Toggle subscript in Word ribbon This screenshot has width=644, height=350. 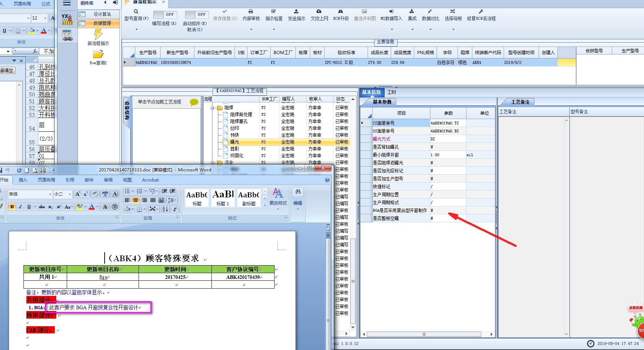click(x=51, y=207)
